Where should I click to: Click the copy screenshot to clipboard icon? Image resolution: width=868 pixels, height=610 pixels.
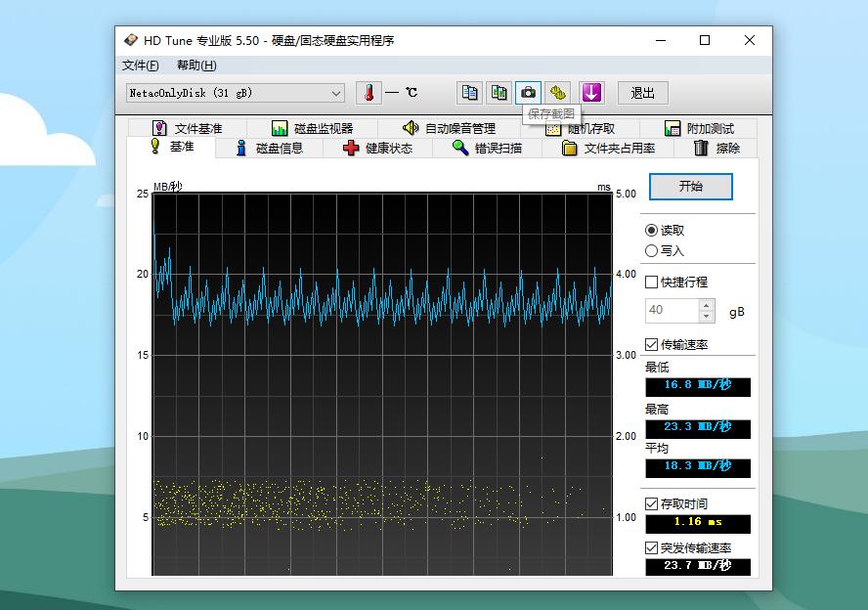tap(499, 93)
